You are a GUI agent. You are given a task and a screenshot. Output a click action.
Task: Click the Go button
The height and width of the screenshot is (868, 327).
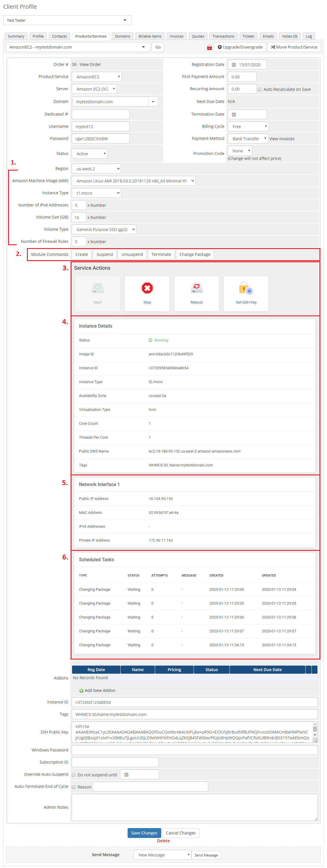point(158,47)
